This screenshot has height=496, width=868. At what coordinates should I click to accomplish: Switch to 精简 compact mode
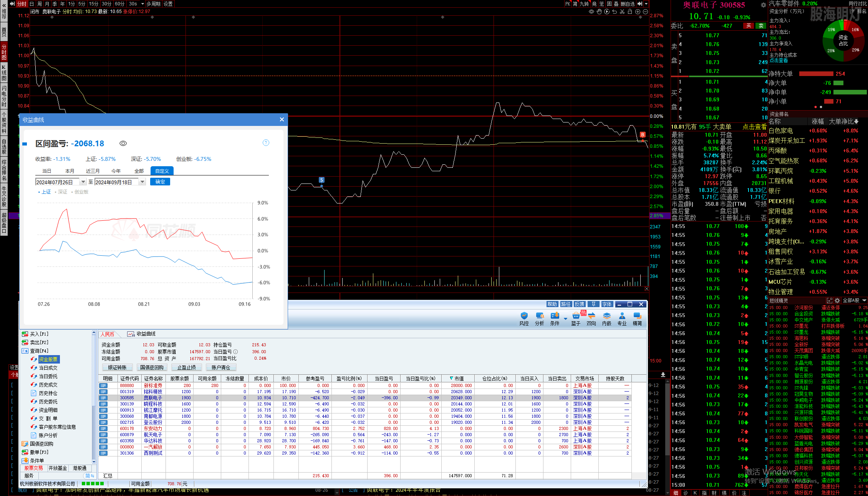pyautogui.click(x=637, y=319)
